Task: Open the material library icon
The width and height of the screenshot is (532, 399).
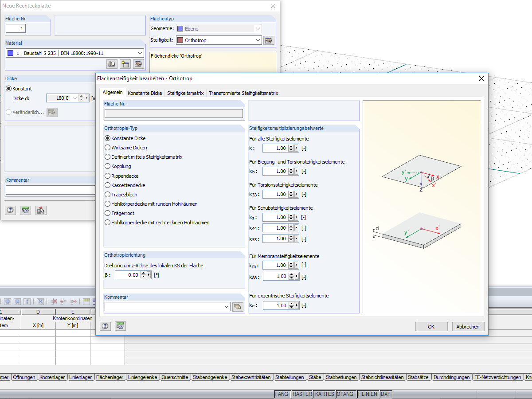Action: pyautogui.click(x=111, y=64)
